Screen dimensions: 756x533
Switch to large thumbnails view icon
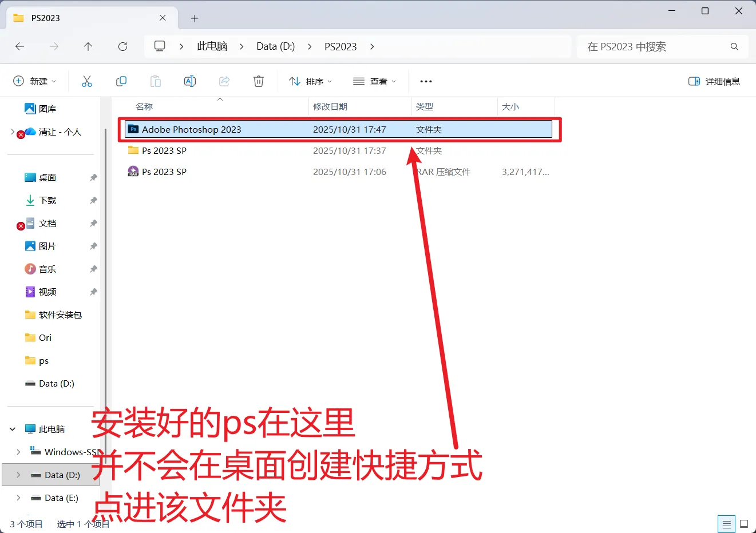point(744,524)
